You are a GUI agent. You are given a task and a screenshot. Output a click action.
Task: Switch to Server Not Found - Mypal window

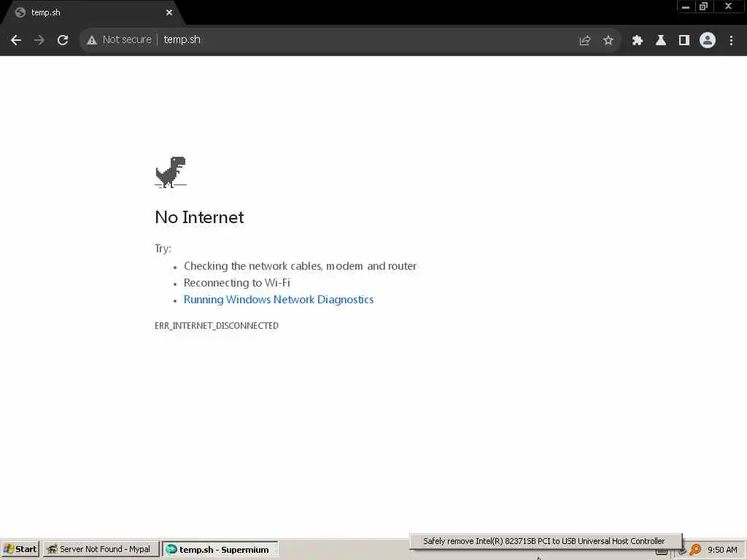101,549
